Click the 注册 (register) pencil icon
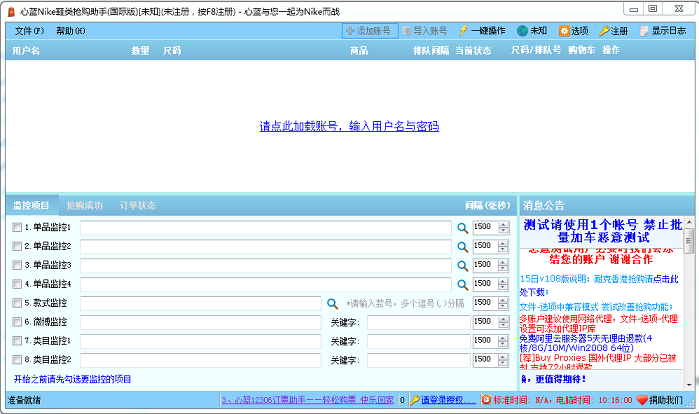Screen dimensions: 699x414 coord(613,31)
